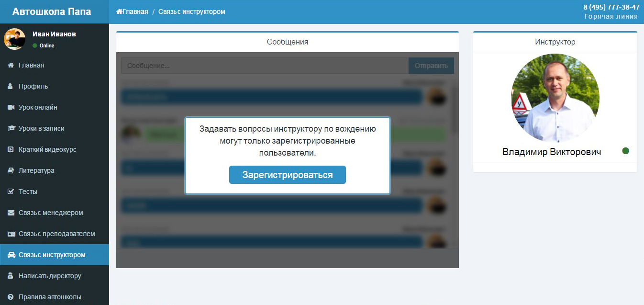Click the Главная breadcrumb link
This screenshot has width=644, height=305.
132,11
